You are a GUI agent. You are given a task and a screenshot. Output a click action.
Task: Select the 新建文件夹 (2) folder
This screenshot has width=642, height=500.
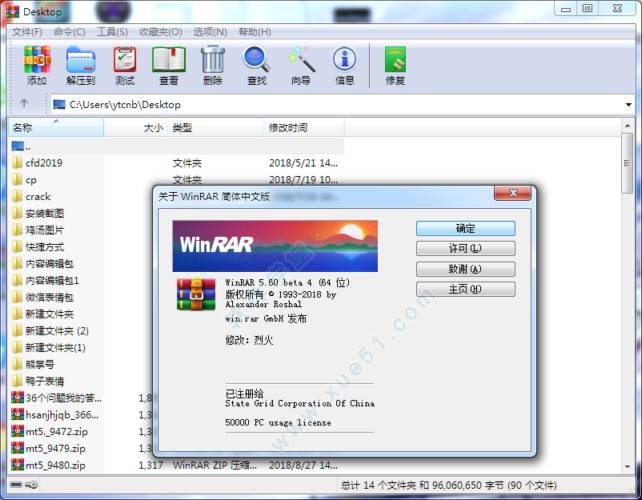(50, 331)
